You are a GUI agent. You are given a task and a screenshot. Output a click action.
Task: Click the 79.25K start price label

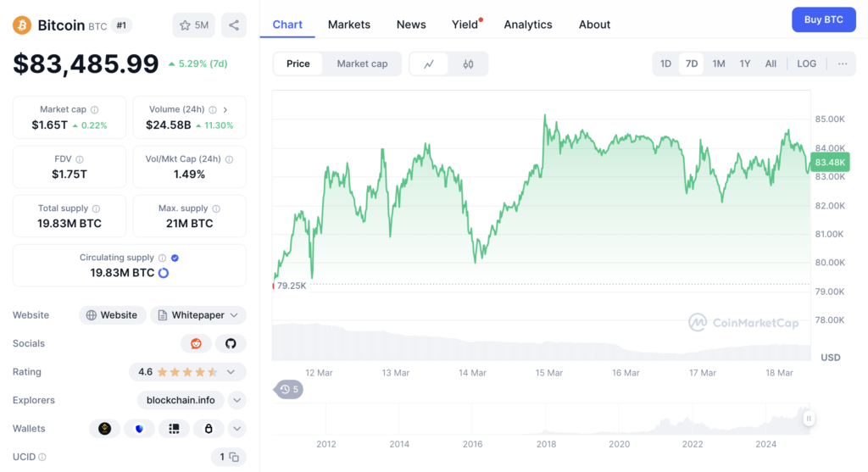pos(292,286)
